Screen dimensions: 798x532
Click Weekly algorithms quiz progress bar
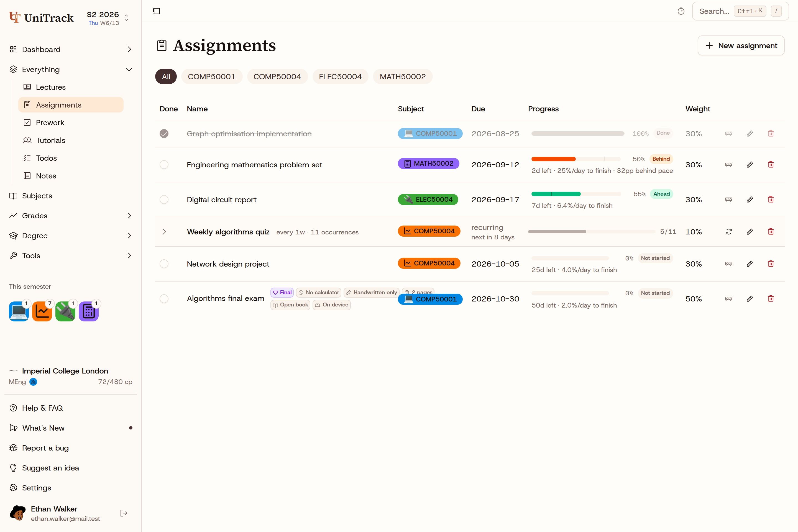(x=592, y=232)
